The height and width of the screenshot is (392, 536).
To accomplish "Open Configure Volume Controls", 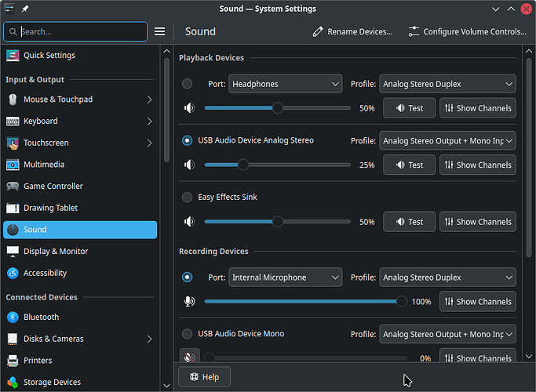I will pyautogui.click(x=467, y=31).
